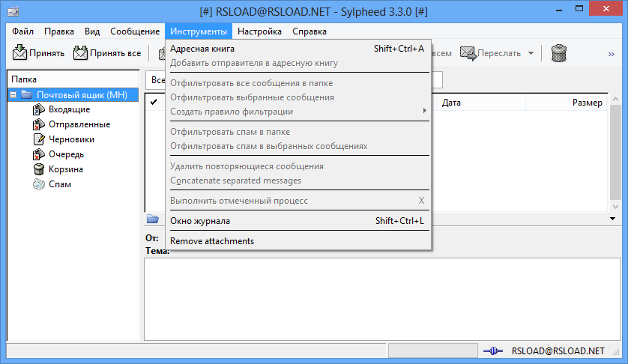Click the Принять toolbar button label
Image resolution: width=628 pixels, height=364 pixels.
click(x=46, y=53)
